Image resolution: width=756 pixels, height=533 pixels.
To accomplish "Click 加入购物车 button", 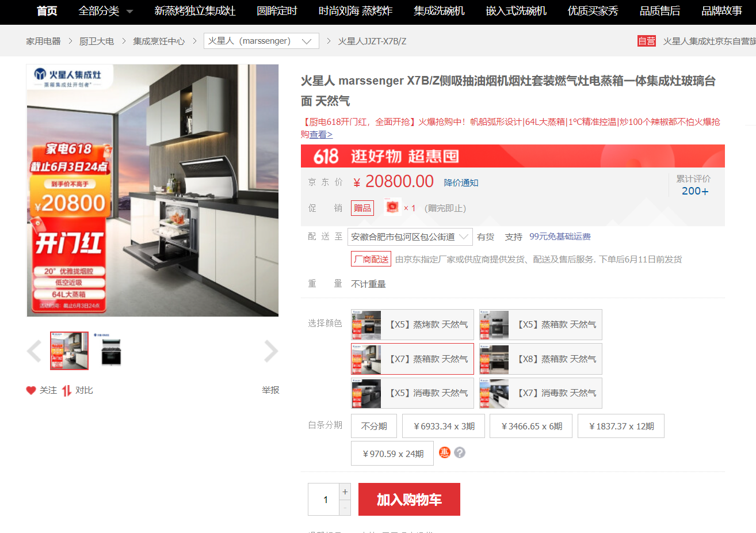I will point(409,500).
